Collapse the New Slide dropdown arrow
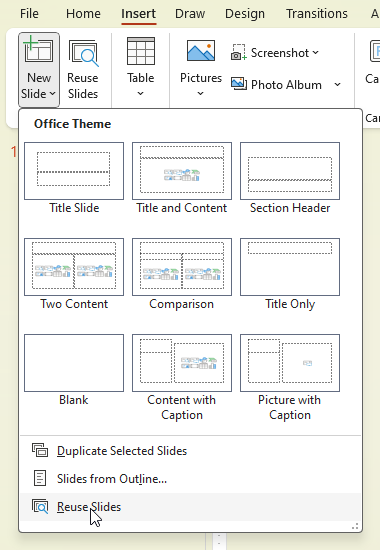 53,94
